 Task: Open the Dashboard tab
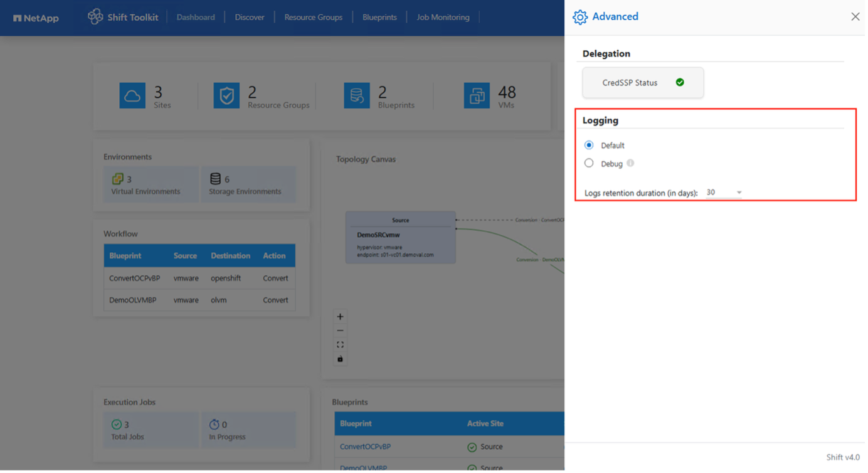coord(196,18)
